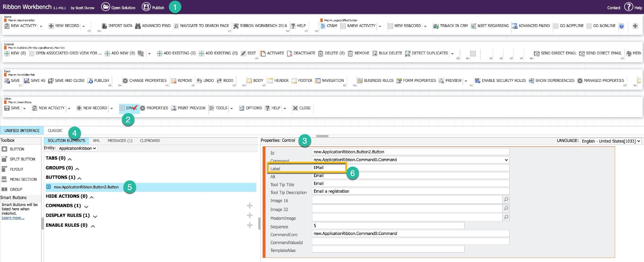Switch to Classic tab
The width and height of the screenshot is (644, 262).
(x=55, y=131)
